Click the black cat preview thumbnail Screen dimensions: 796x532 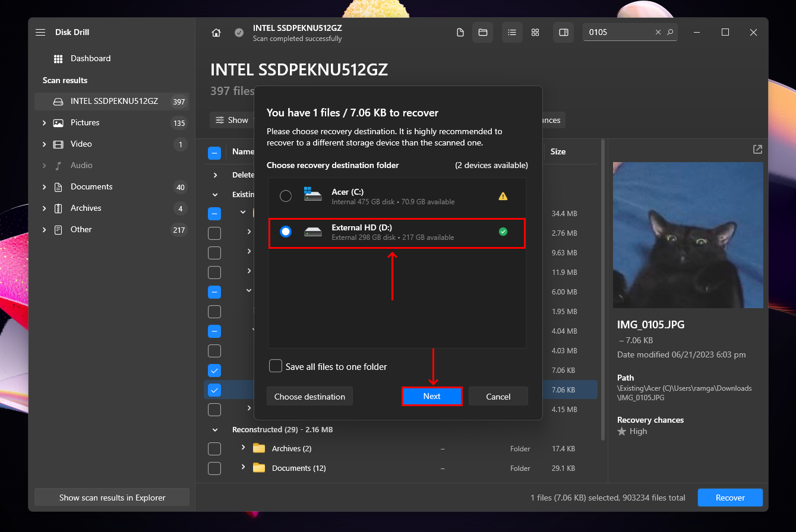(688, 235)
